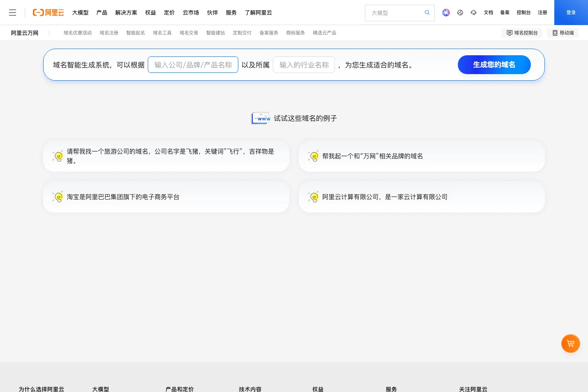Viewport: 588px width, 392px height.
Task: Click 阿里云万网 title link
Action: pos(25,33)
